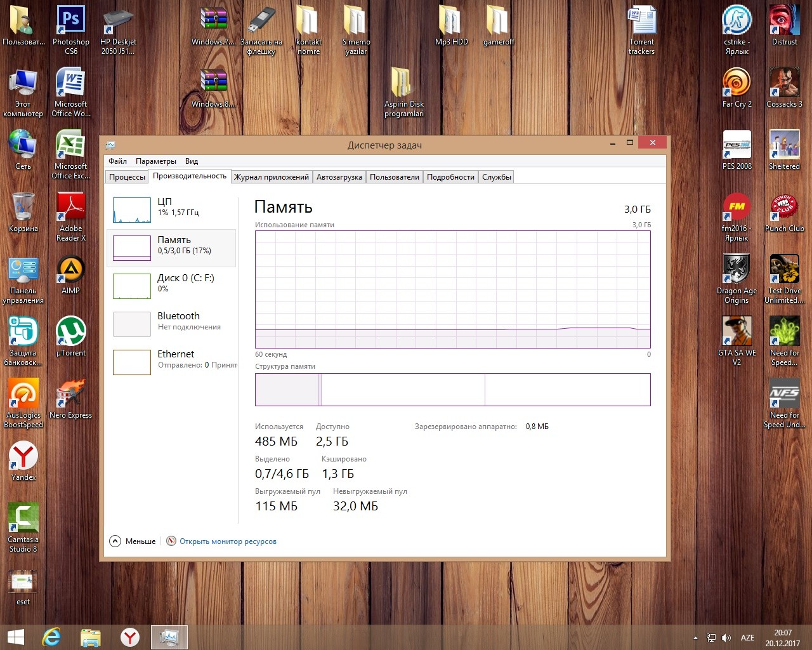
Task: Launch Punch Club game icon
Action: click(x=784, y=212)
